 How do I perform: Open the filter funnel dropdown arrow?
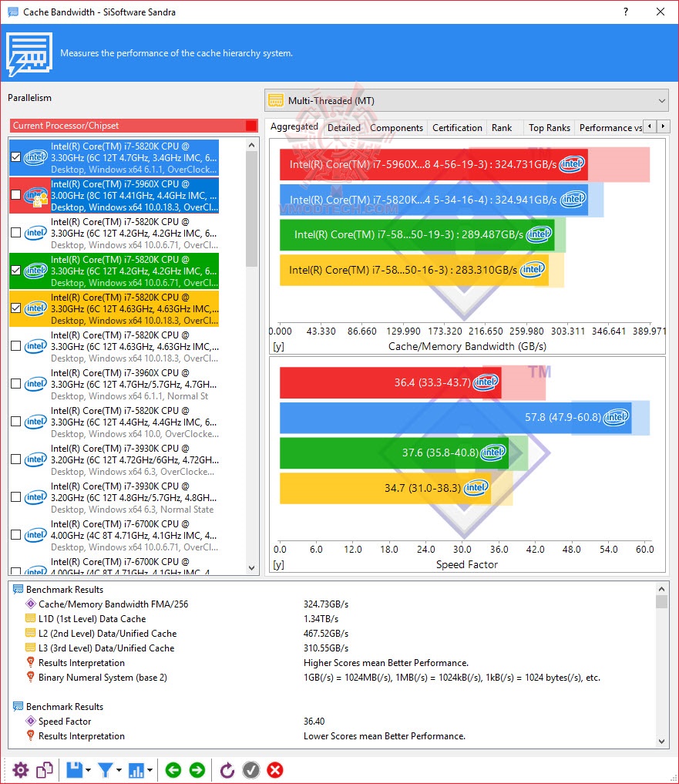pos(119,770)
